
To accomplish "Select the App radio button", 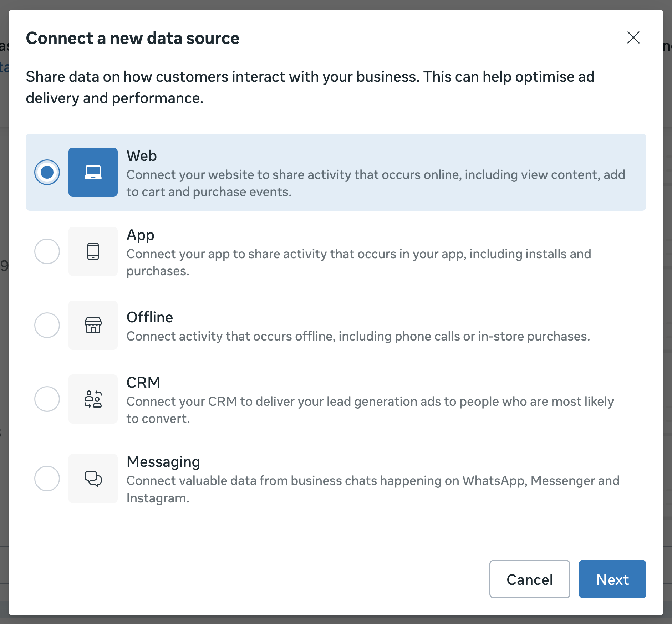I will tap(47, 251).
